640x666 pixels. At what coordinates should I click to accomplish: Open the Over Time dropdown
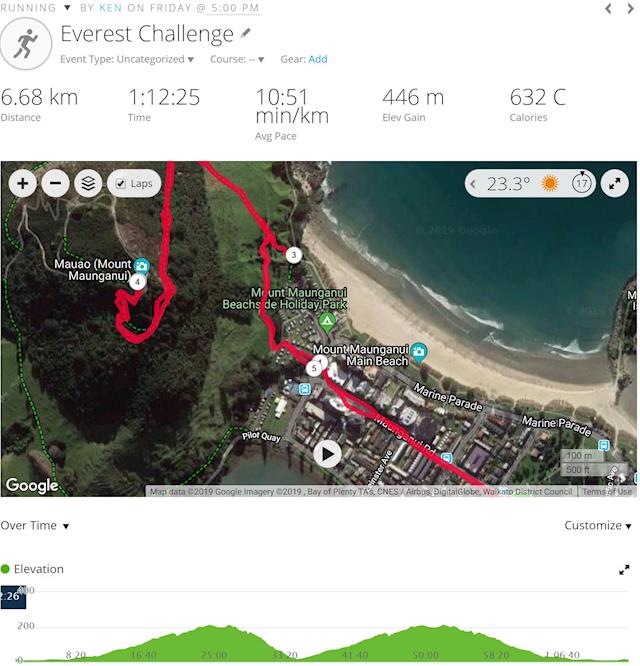coord(35,525)
